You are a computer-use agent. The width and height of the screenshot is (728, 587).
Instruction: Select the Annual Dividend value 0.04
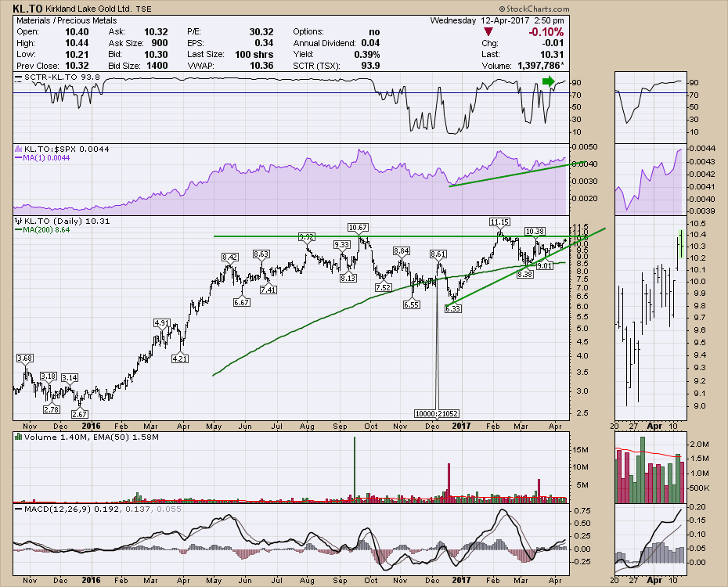coord(370,43)
